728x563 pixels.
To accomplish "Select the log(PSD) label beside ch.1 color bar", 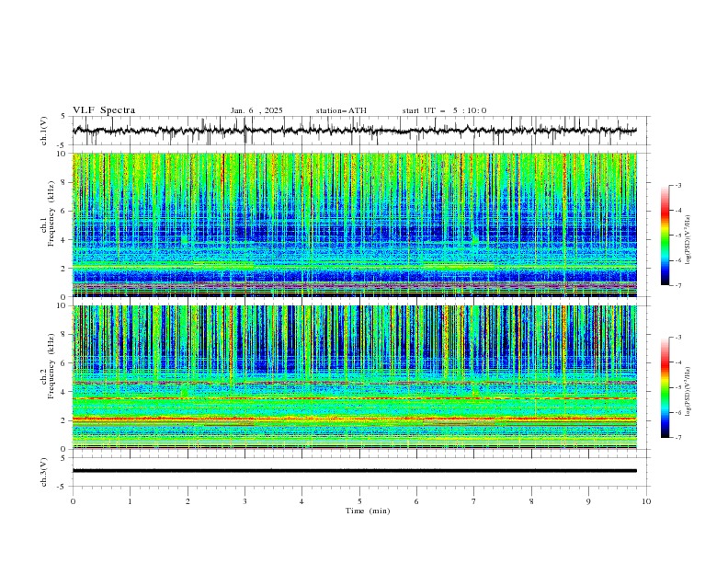I will (688, 240).
